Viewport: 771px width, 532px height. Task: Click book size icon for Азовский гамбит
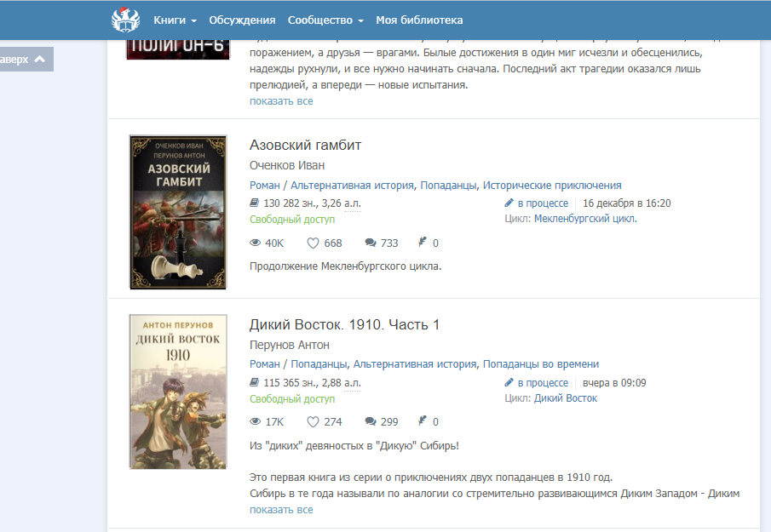[x=254, y=203]
